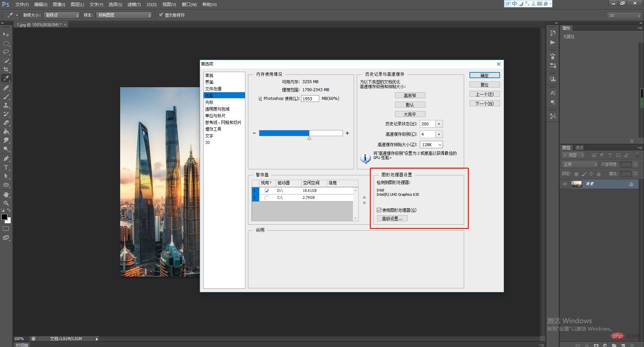The image size is (644, 347).
Task: Open the 3D workspace switcher dropdown
Action: (624, 15)
